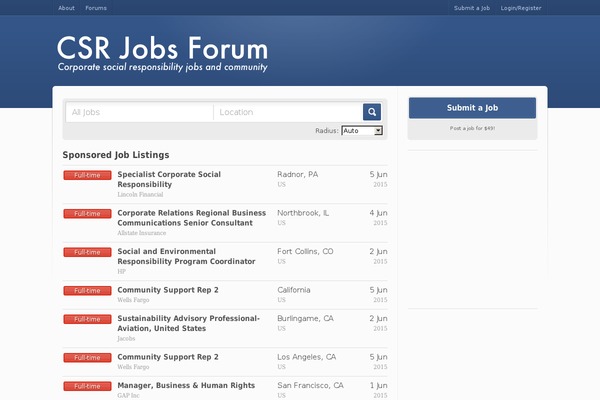Click the Los Angeles, CA location text
Viewport: 600px width, 400px height.
[x=307, y=357]
